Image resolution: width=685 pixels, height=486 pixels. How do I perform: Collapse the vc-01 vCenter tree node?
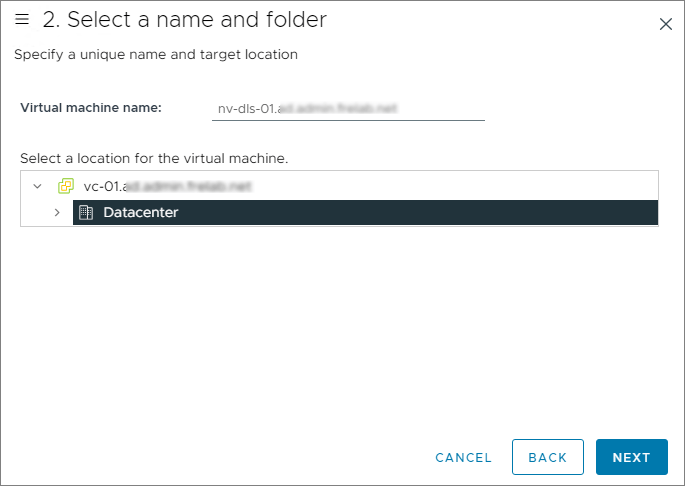[x=37, y=186]
